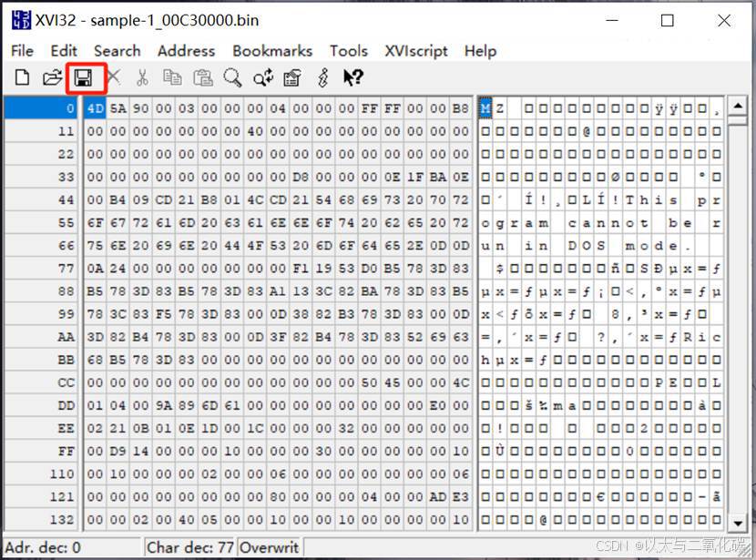Viewport: 756px width, 560px height.
Task: Open the File menu
Action: pyautogui.click(x=22, y=51)
